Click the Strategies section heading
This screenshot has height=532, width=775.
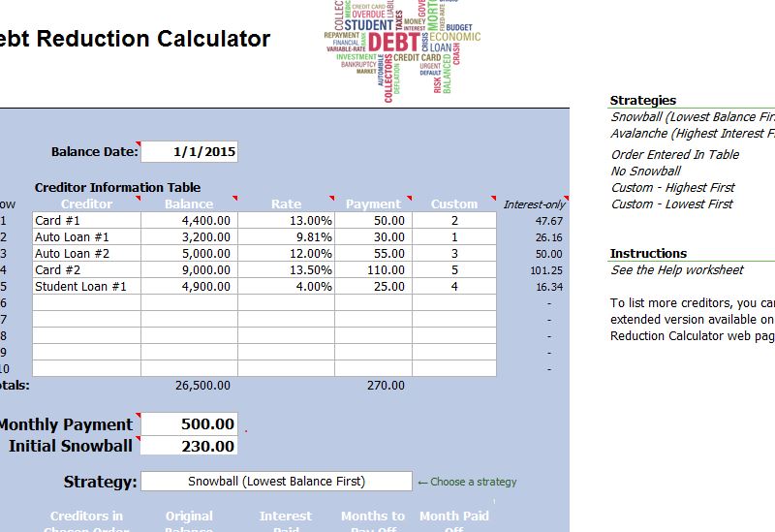click(x=642, y=101)
